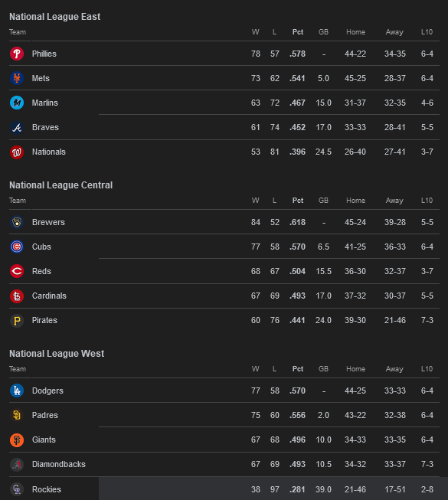The height and width of the screenshot is (500, 448).
Task: Open the Padres team logo
Action: click(17, 415)
